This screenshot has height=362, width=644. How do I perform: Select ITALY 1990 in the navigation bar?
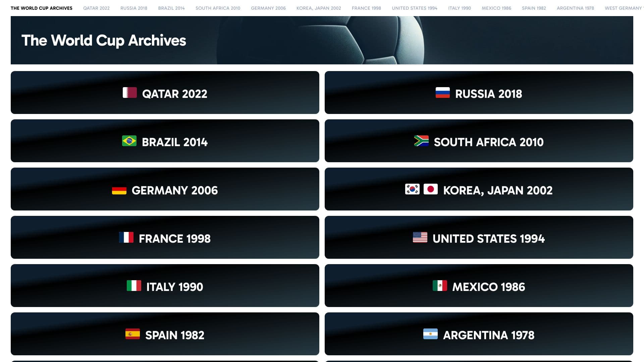459,8
